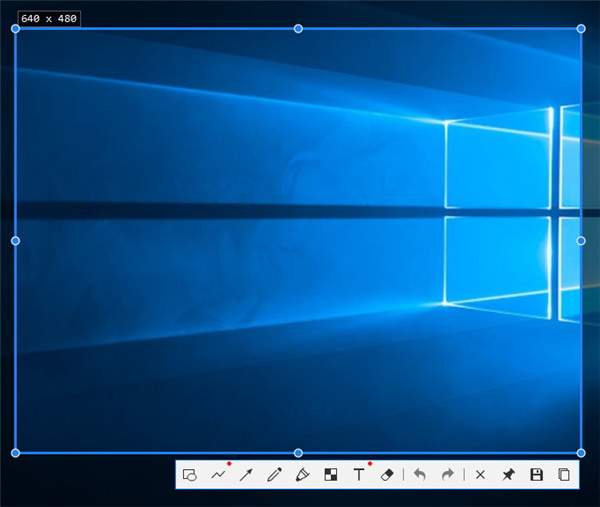Cancel the snip with the X icon

click(x=480, y=475)
